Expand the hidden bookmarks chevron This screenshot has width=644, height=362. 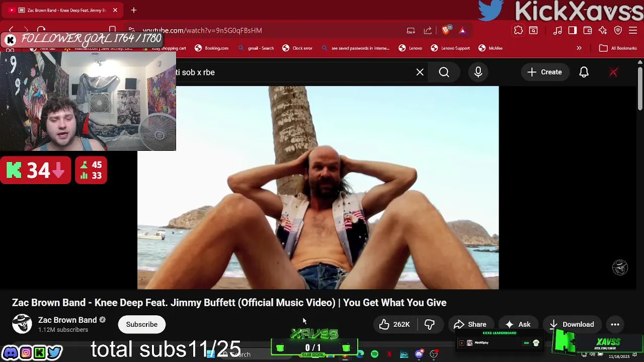pos(579,48)
